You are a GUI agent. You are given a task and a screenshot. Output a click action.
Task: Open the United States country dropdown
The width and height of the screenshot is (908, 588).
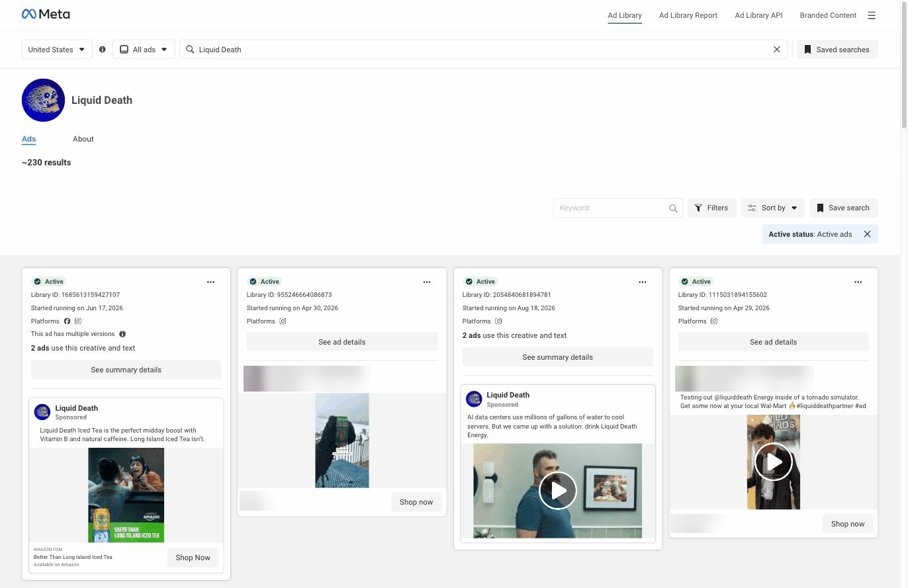click(x=57, y=49)
